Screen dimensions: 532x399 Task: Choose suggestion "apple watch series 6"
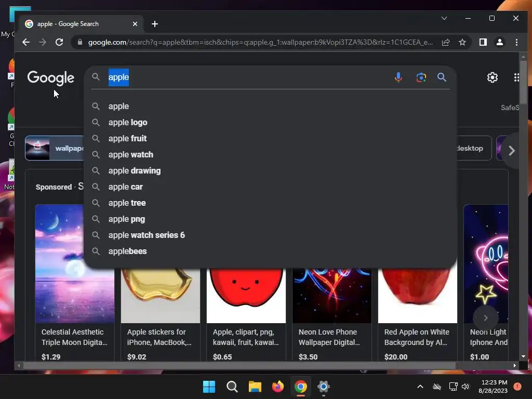point(270,235)
